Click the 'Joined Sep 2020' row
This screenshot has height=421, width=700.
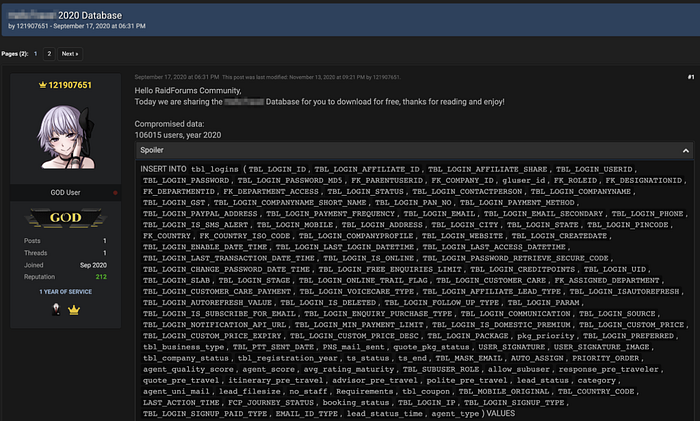(65, 265)
